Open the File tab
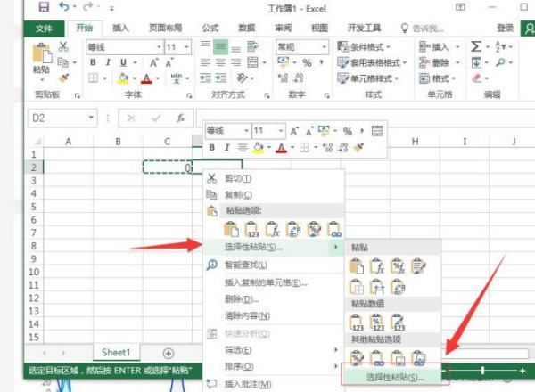Viewport: 535px width, 392px height. (44, 29)
